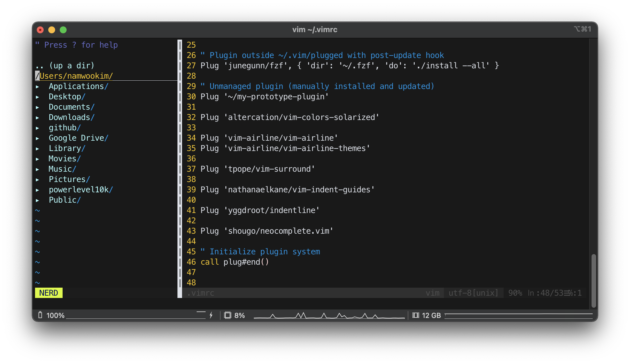Click the 'Plugin outside ~/.vim/plugged' comment
630x364 pixels.
[322, 55]
